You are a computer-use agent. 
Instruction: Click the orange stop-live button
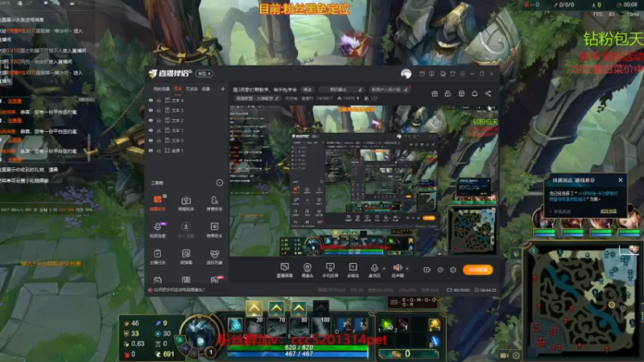click(x=477, y=269)
